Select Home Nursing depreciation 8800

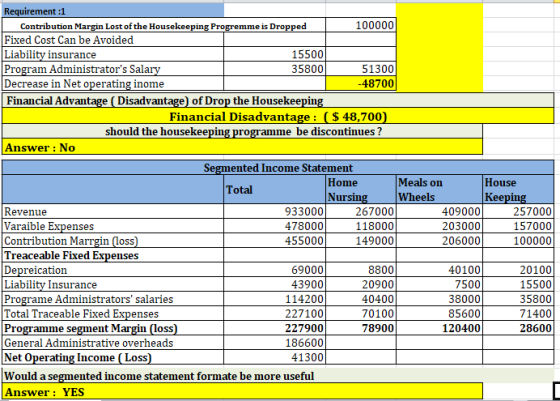[x=361, y=270]
